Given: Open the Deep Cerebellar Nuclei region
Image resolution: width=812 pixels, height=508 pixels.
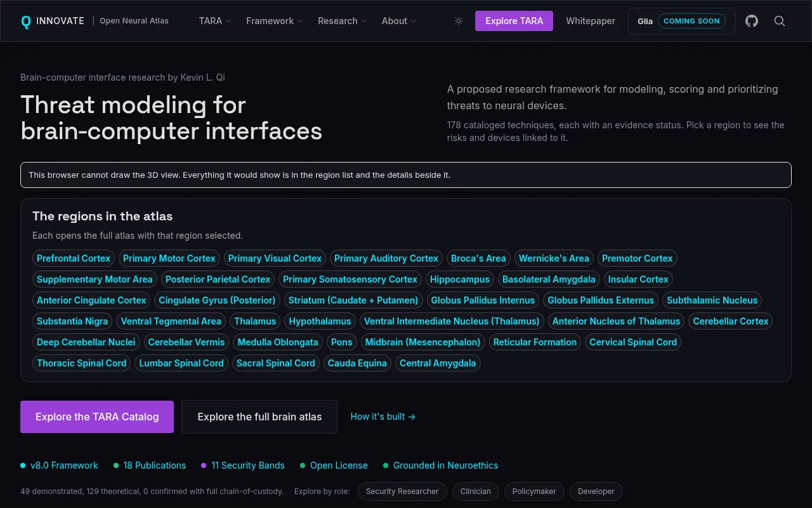Looking at the screenshot, I should (x=86, y=342).
